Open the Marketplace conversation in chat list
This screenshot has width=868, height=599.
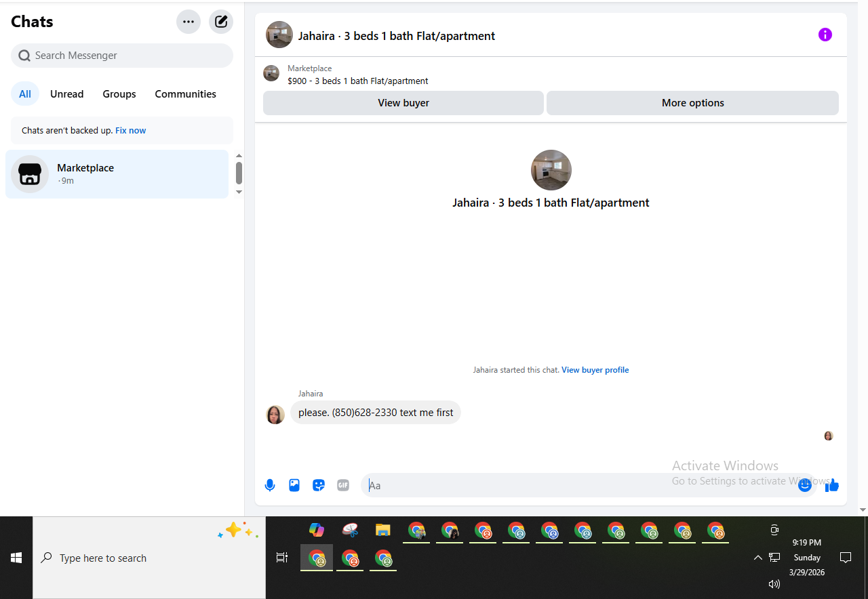coord(117,174)
